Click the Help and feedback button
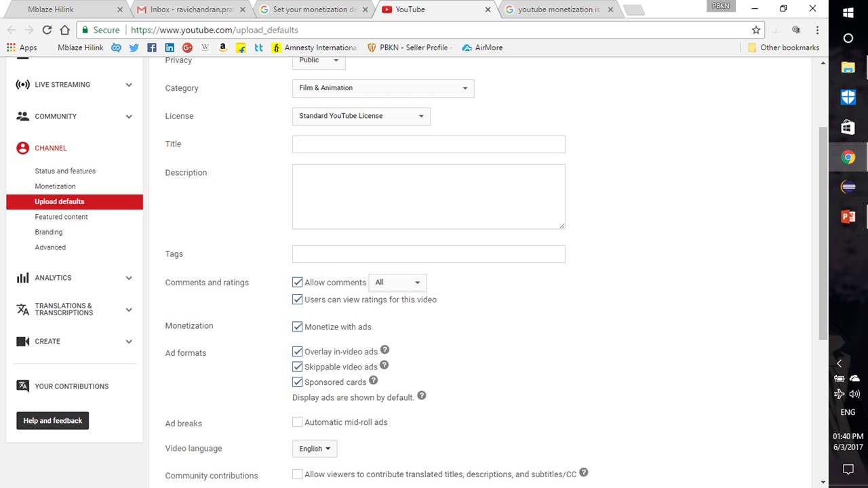The image size is (868, 488). click(52, 421)
